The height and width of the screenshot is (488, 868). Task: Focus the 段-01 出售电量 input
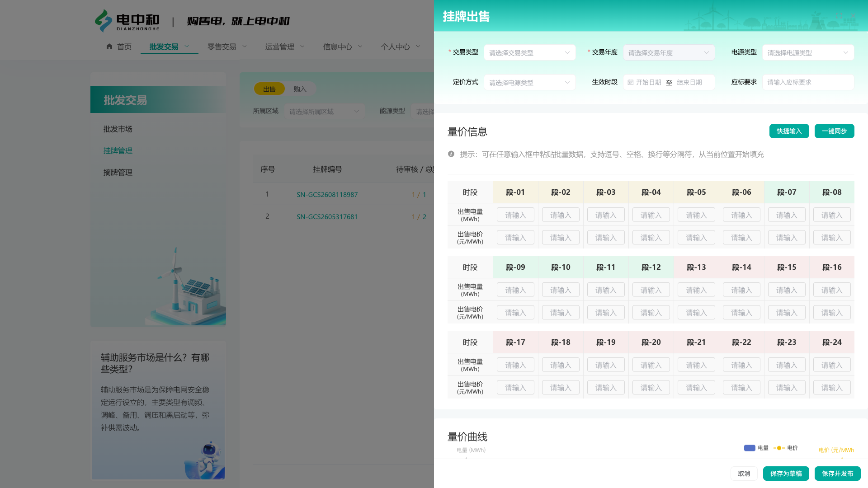[x=515, y=215]
